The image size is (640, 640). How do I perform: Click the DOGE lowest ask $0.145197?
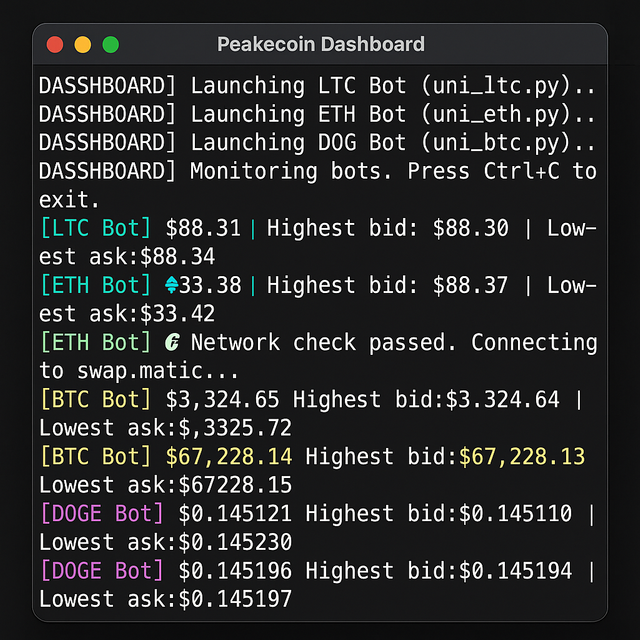[235, 600]
